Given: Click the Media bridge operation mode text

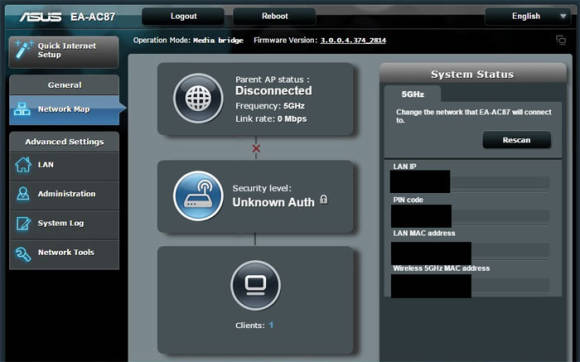Looking at the screenshot, I should click(218, 40).
